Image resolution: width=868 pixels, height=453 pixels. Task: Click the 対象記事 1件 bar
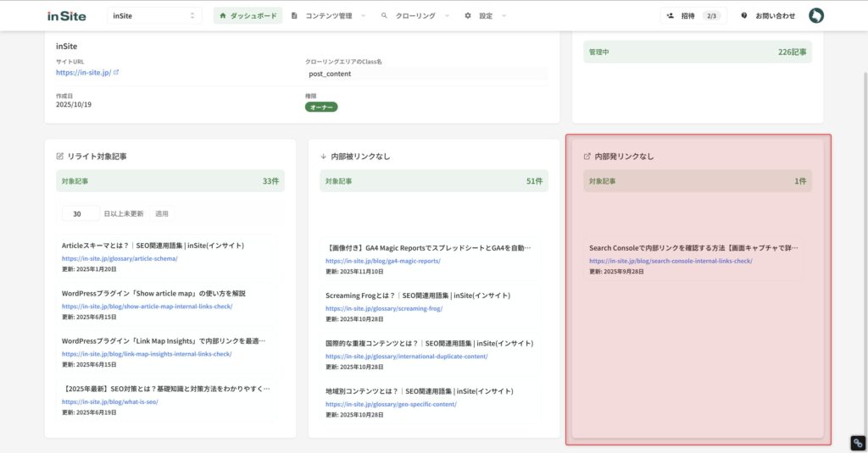(698, 181)
